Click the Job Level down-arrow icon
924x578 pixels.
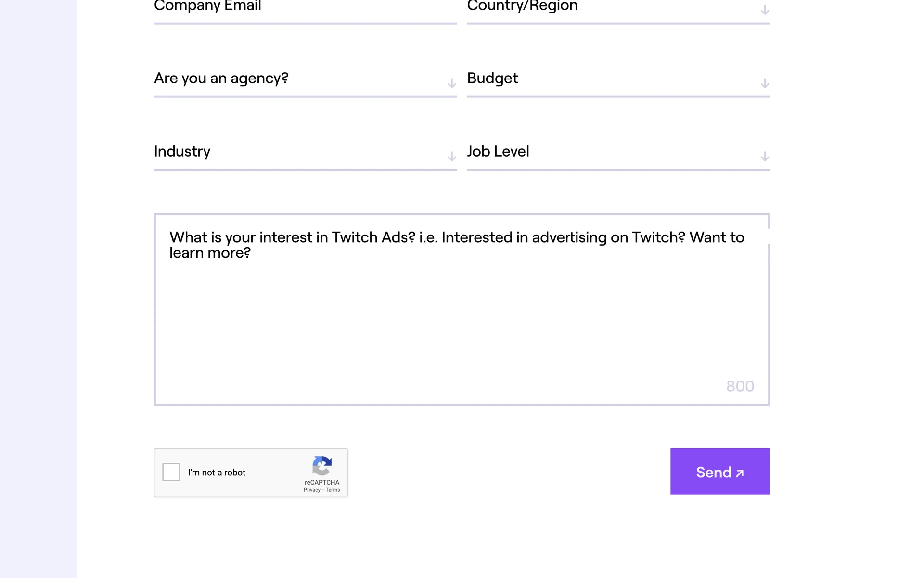[x=765, y=157]
